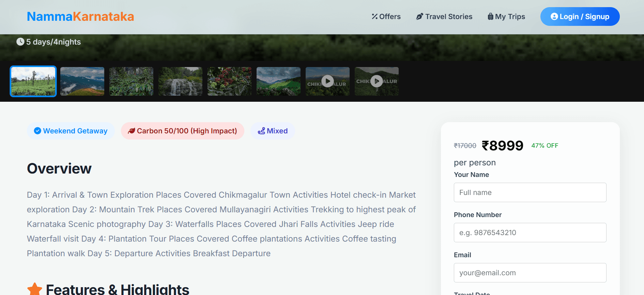Select the green hills thumbnail
The height and width of the screenshot is (295, 644).
tap(279, 81)
